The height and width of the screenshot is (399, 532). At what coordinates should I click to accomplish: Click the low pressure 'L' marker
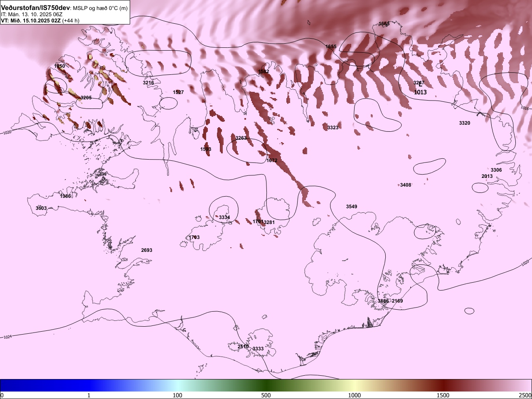point(421,84)
